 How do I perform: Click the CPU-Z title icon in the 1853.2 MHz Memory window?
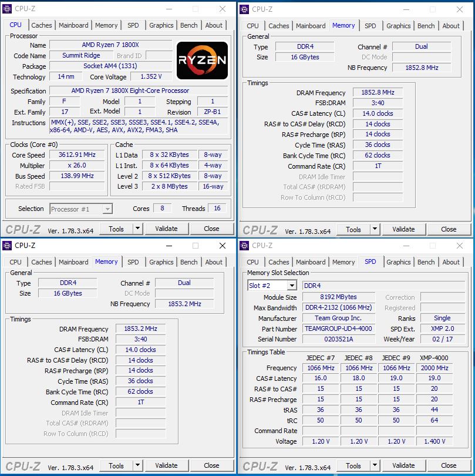click(6, 245)
